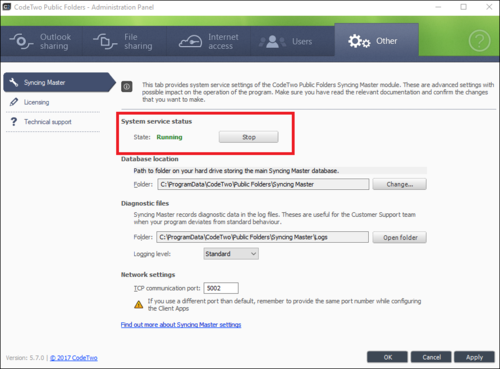Click the database Folder path field
The image size is (500, 369).
click(x=263, y=184)
